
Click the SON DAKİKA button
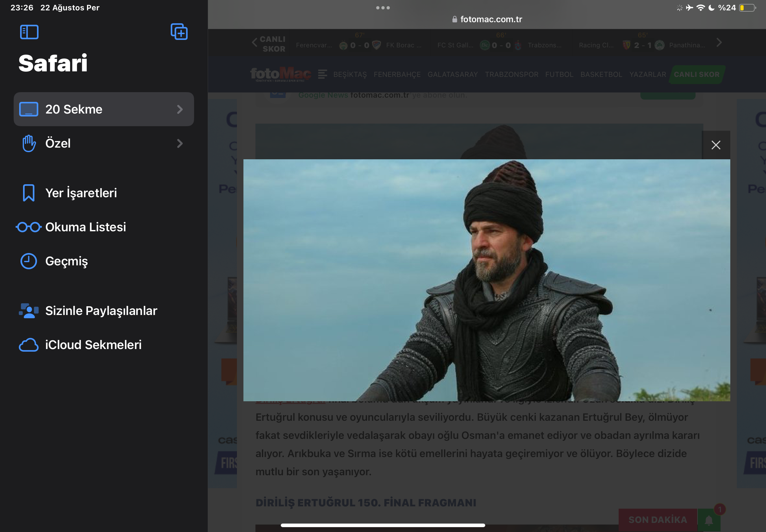pos(658,520)
